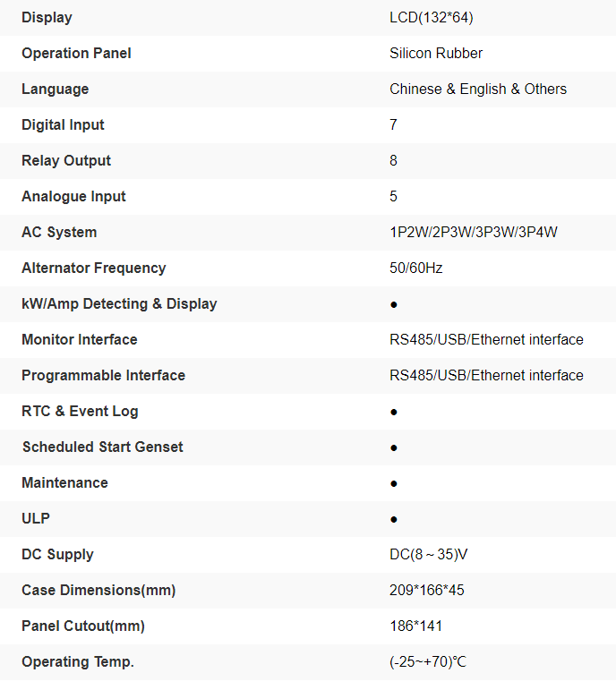The image size is (616, 690).
Task: Click the DC(8~35)V supply value
Action: (x=428, y=554)
